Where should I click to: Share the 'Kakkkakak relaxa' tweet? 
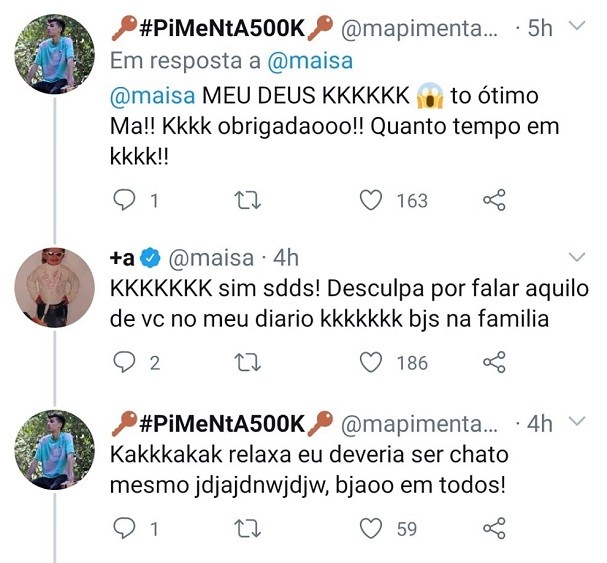pos(494,528)
